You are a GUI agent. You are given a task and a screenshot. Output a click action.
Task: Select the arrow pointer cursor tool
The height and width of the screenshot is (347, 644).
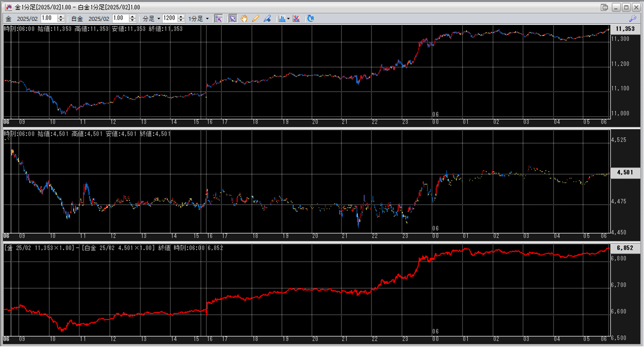pos(233,19)
